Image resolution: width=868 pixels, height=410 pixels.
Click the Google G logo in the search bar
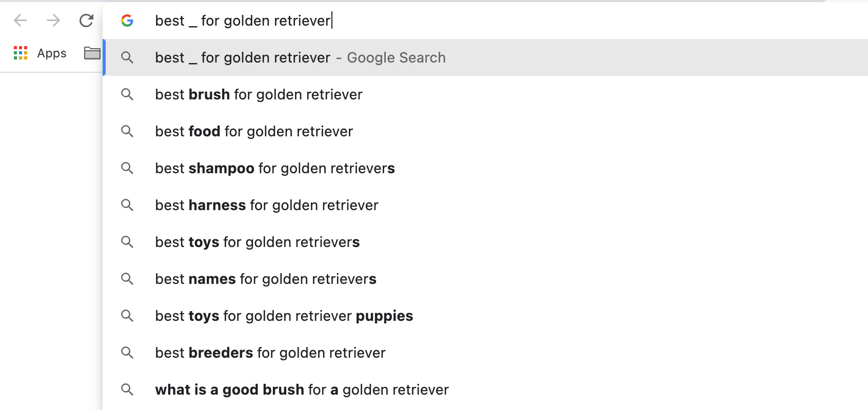coord(128,20)
